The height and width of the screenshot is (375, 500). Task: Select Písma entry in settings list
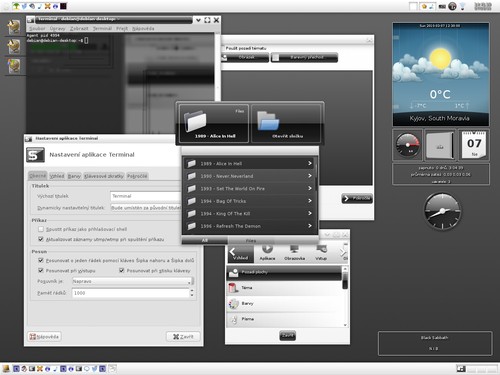pyautogui.click(x=284, y=319)
